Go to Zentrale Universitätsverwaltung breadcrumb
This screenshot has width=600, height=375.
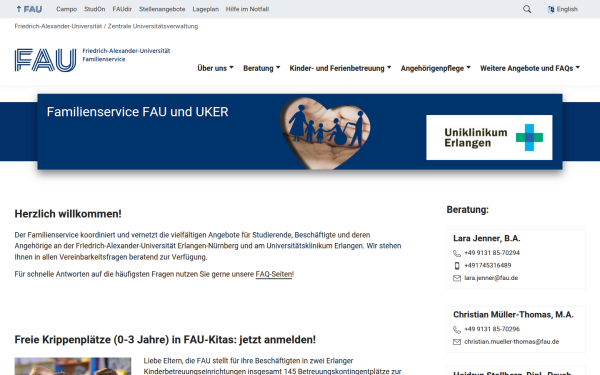point(153,26)
